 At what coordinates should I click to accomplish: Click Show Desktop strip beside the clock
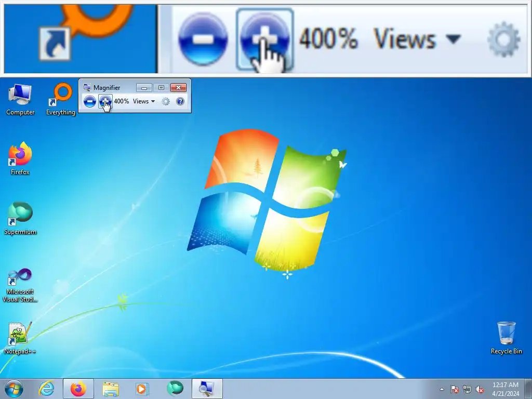click(528, 389)
